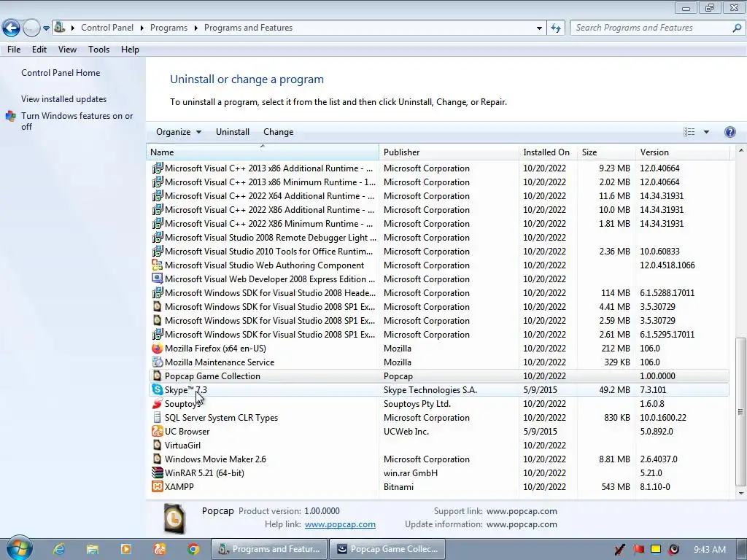Click the blue help question mark icon
The width and height of the screenshot is (747, 560).
point(729,132)
